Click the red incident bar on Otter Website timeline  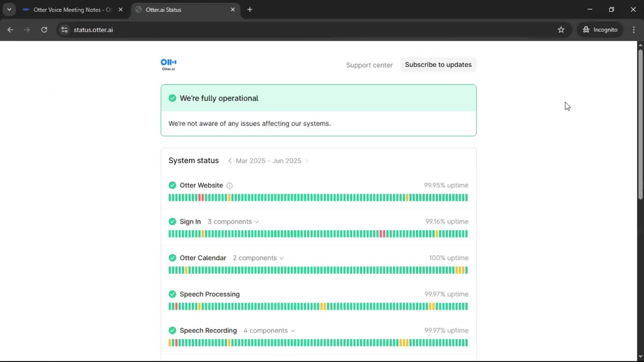[201, 198]
